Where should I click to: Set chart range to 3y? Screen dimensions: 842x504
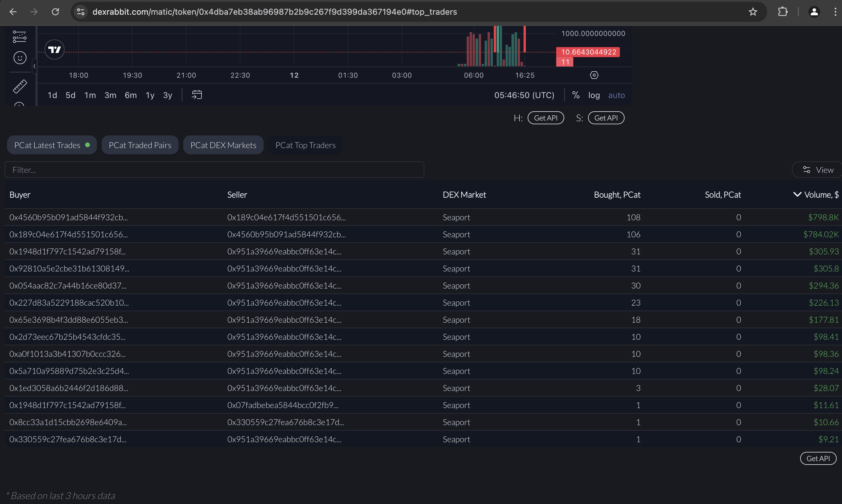coord(168,95)
